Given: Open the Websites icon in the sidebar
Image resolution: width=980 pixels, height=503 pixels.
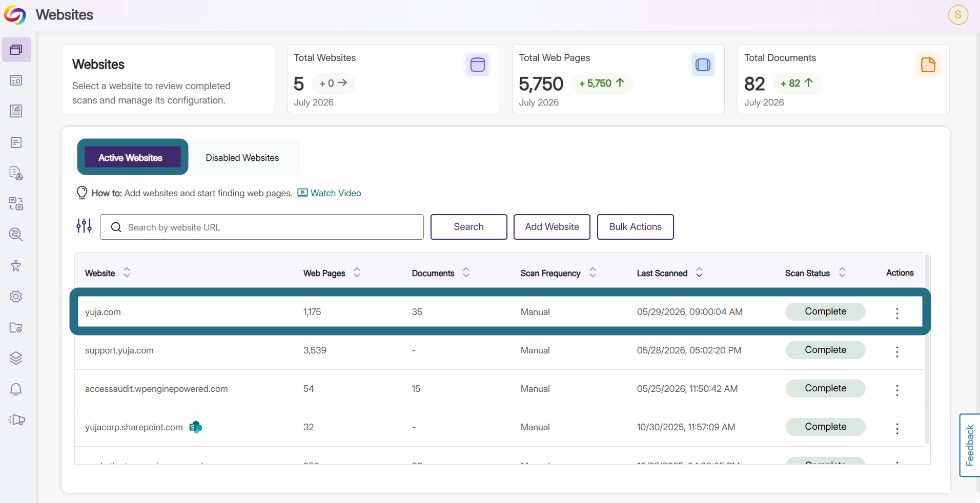Looking at the screenshot, I should 16,50.
